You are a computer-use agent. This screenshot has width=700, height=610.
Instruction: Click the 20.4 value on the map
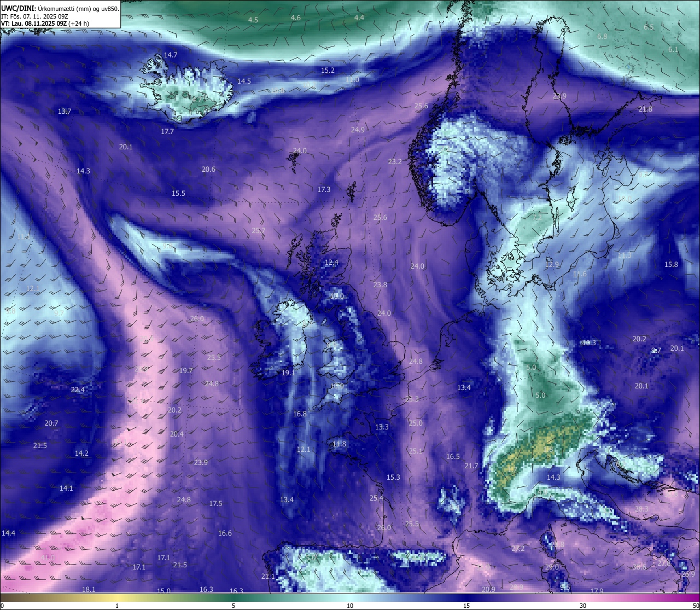pyautogui.click(x=177, y=434)
